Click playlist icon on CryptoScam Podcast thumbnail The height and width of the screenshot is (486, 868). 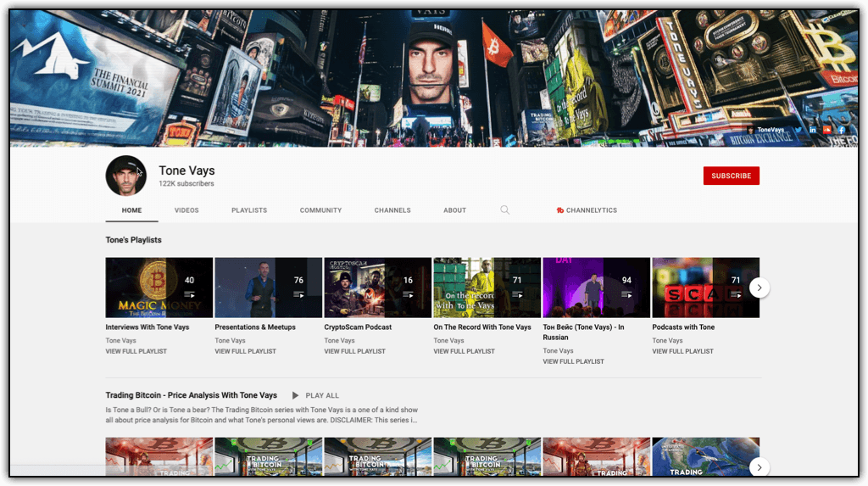tap(408, 295)
